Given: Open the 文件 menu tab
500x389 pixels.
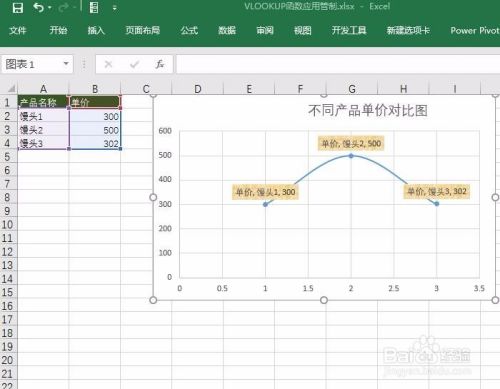Looking at the screenshot, I should 18,31.
